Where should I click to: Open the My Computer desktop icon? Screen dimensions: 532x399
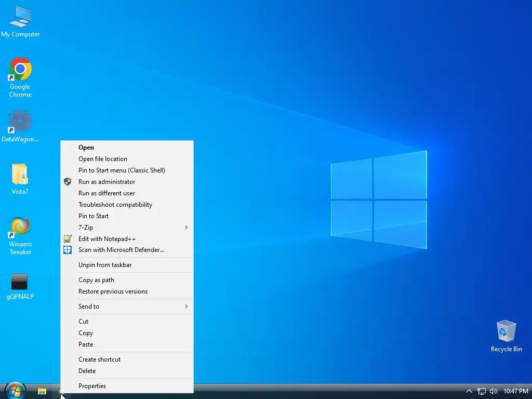[x=20, y=21]
